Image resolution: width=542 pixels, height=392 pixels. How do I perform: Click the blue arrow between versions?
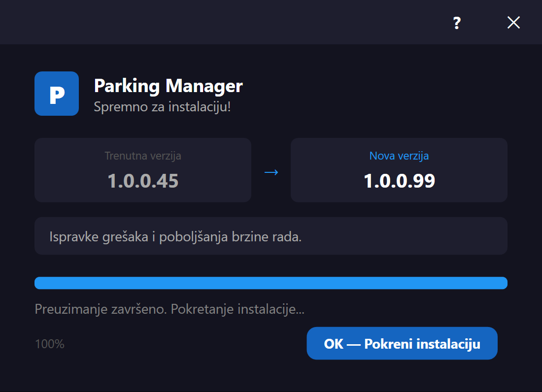coord(271,172)
